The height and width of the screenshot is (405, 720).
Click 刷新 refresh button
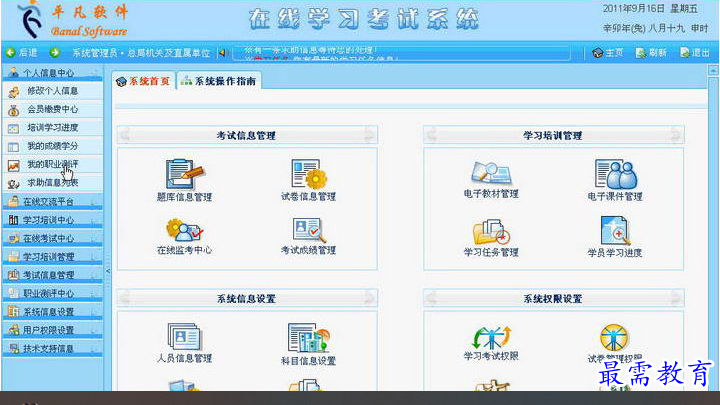tap(651, 53)
